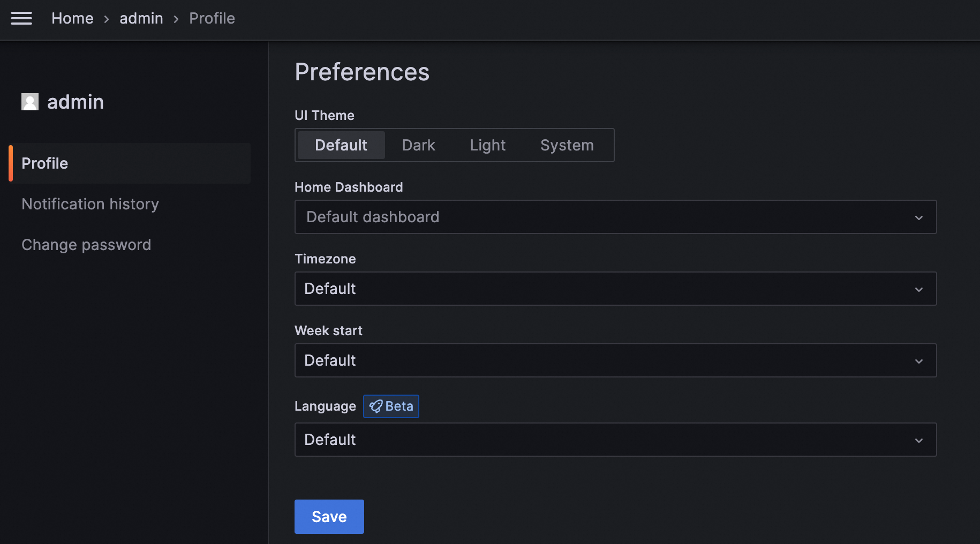Click the Home Dashboard chevron arrow
This screenshot has height=544, width=980.
pos(919,217)
